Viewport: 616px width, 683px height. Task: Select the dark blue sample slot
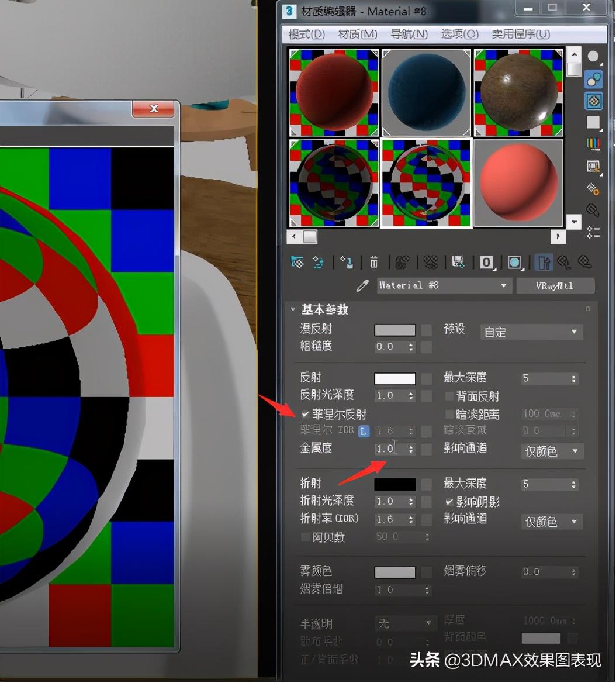click(426, 92)
